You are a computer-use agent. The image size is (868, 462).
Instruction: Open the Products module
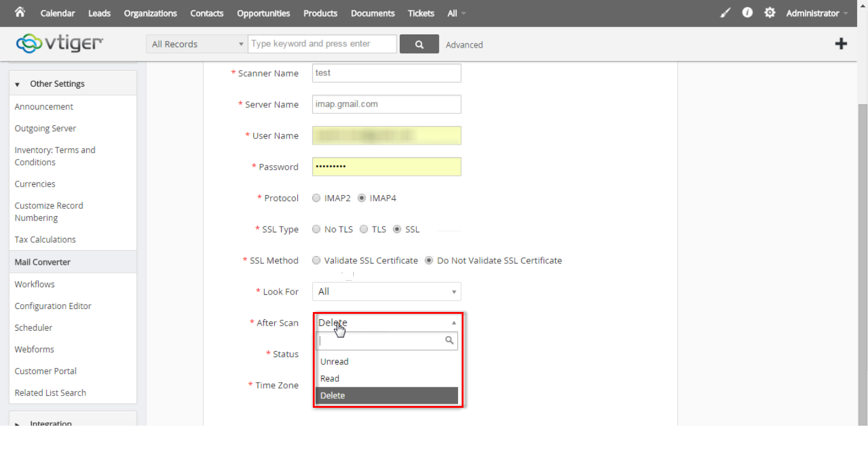[321, 13]
